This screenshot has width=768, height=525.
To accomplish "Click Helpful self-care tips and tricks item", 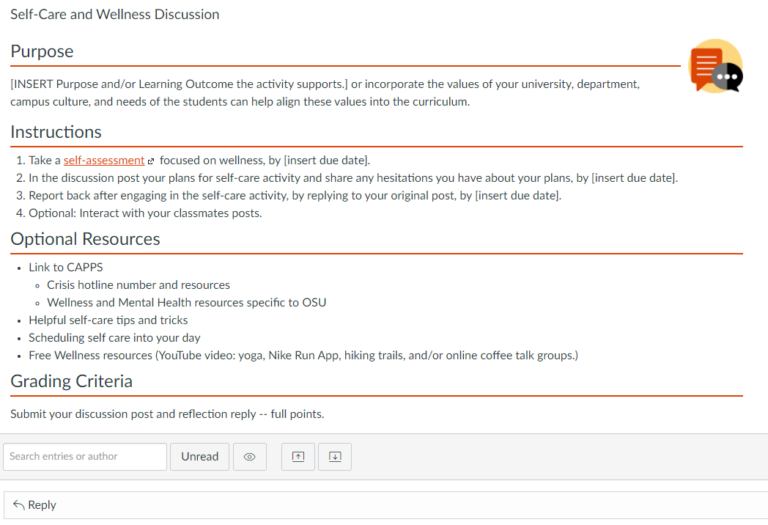I will [x=106, y=320].
